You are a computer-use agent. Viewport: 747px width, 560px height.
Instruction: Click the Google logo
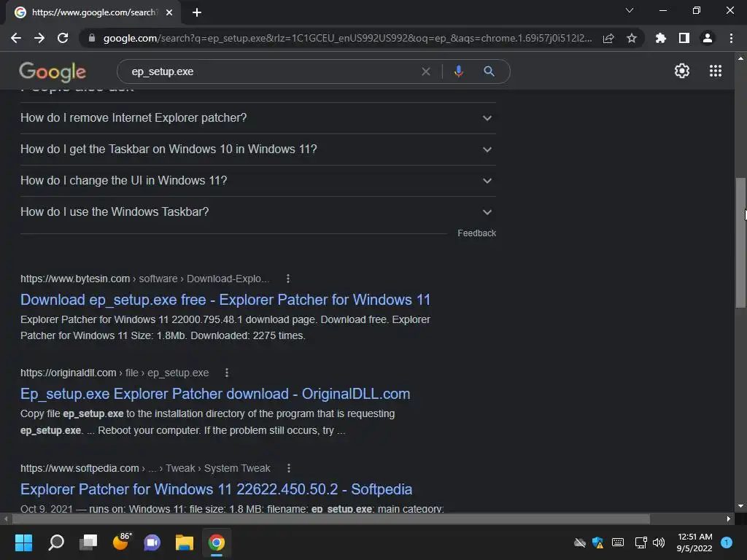tap(53, 72)
